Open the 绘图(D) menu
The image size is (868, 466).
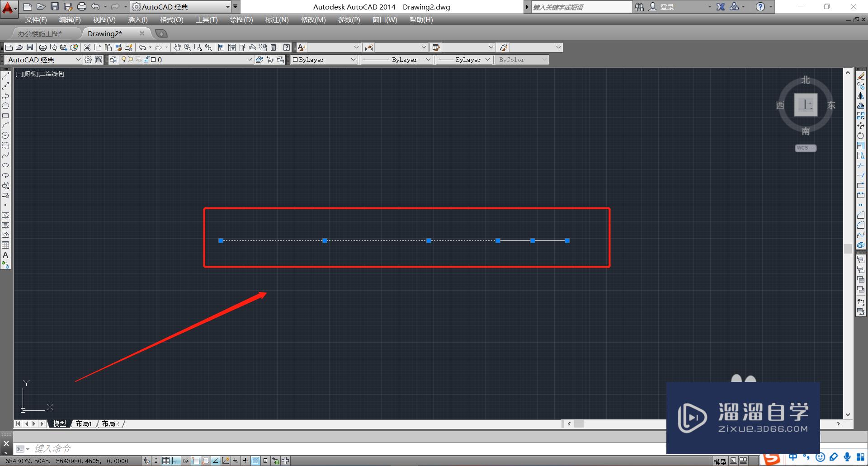click(242, 19)
